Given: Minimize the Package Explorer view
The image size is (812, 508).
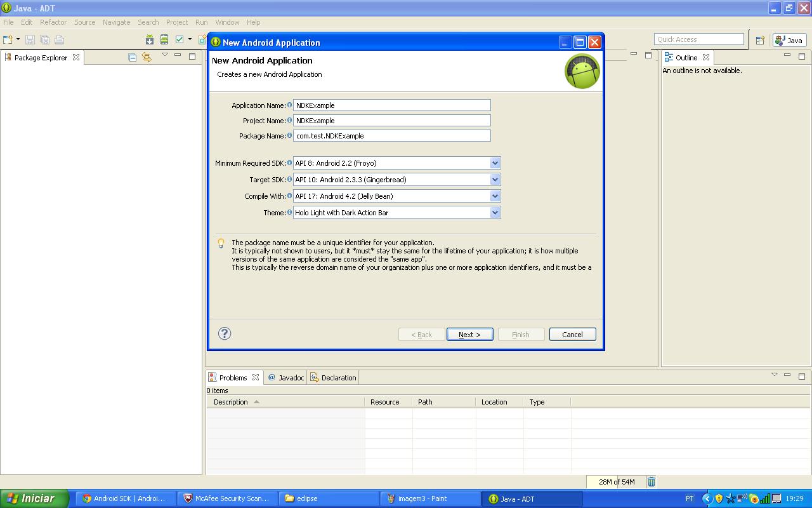Looking at the screenshot, I should pos(178,55).
